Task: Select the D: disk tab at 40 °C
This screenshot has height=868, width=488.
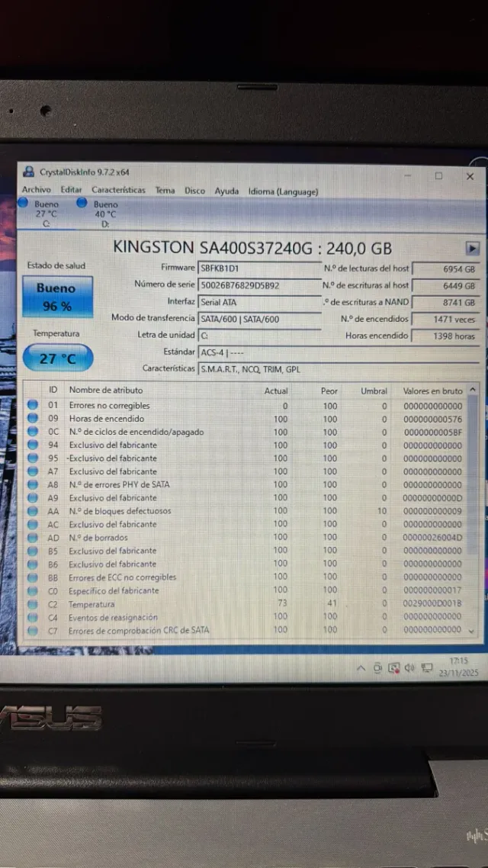Action: coord(105,214)
